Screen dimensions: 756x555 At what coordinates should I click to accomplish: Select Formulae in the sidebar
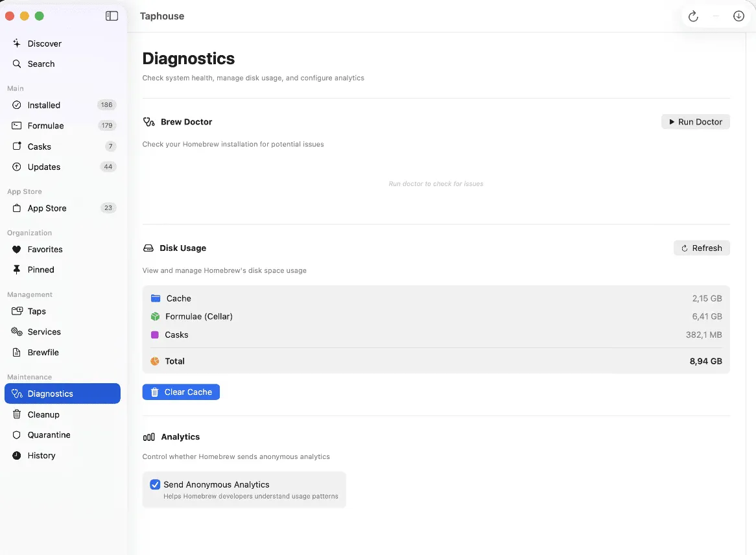coord(63,125)
